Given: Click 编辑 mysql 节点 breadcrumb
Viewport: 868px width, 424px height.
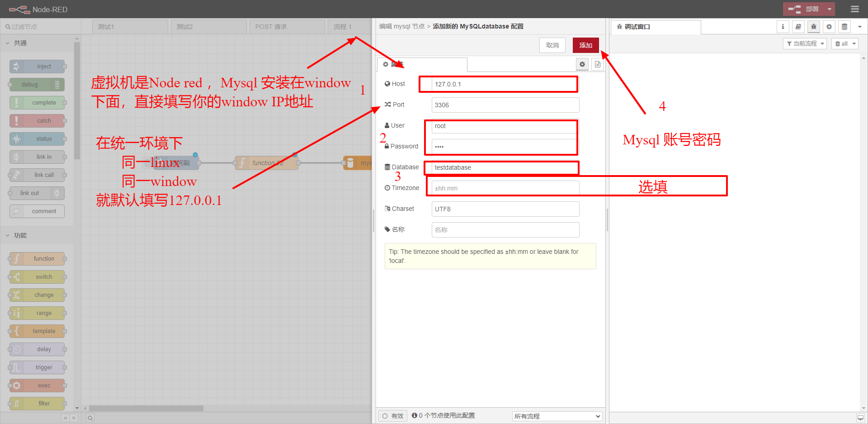Looking at the screenshot, I should (401, 26).
